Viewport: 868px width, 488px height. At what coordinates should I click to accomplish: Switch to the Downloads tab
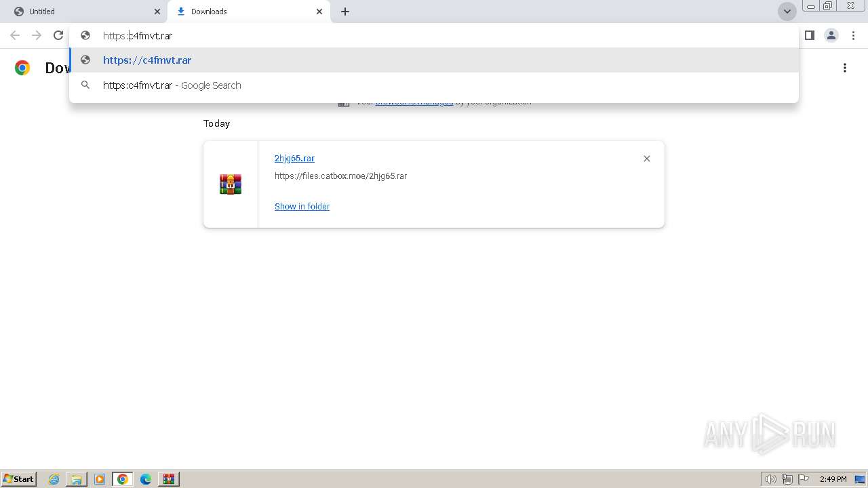(x=248, y=12)
